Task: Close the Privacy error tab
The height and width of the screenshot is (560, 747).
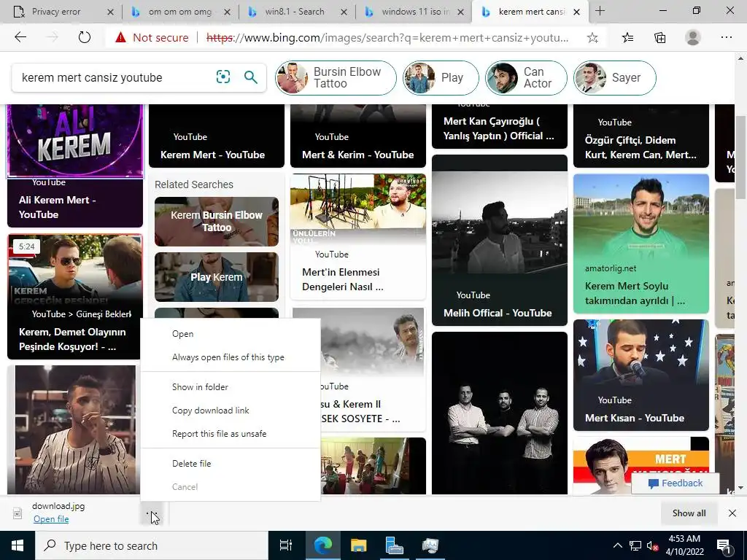Action: pos(110,12)
